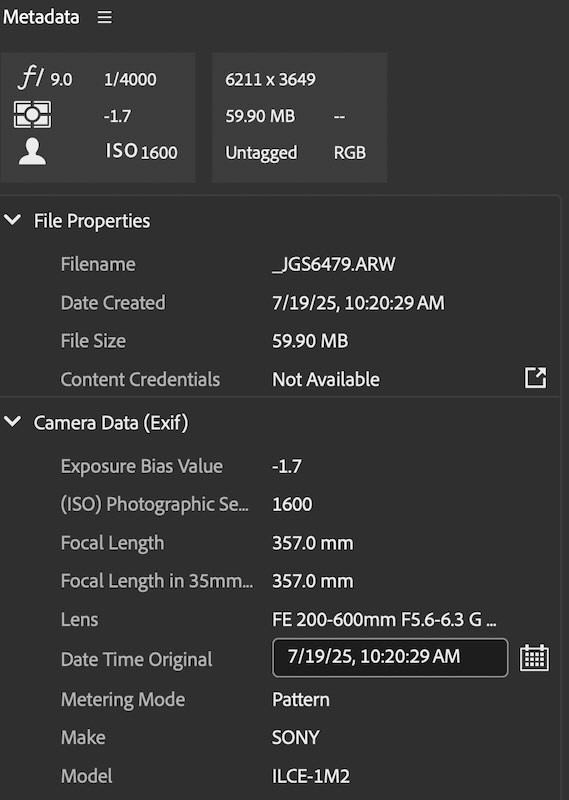The height and width of the screenshot is (800, 569).
Task: Collapse the Camera Data (Exif) section
Action: [12, 421]
